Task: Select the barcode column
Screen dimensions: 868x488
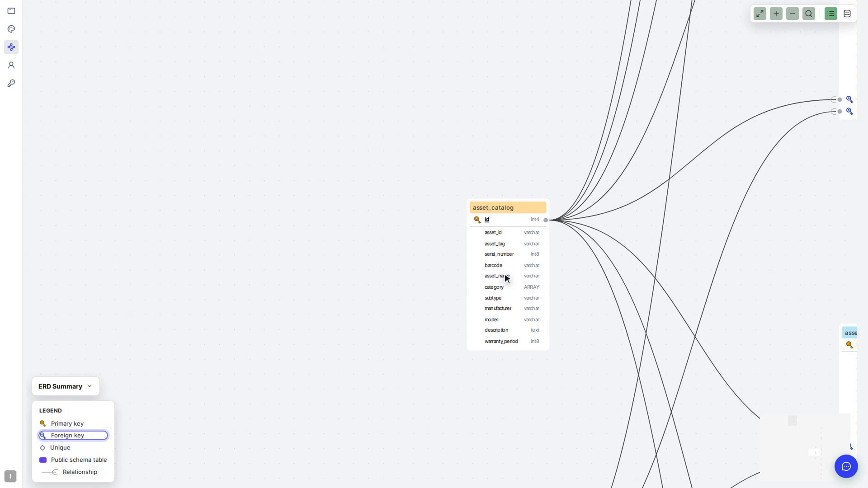Action: pyautogui.click(x=508, y=265)
